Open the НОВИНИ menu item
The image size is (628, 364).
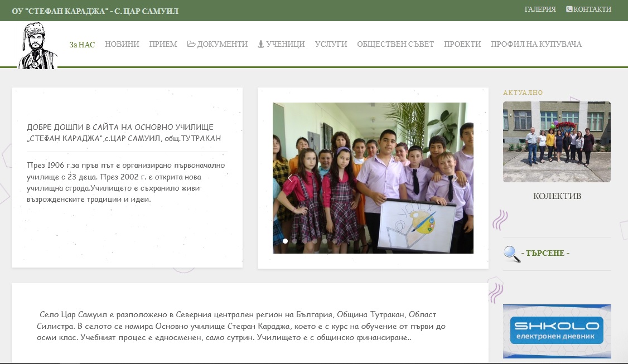(x=122, y=44)
